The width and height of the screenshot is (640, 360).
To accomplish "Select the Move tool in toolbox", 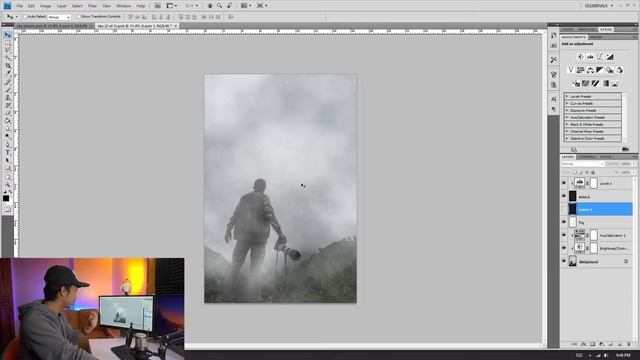I will click(x=7, y=36).
